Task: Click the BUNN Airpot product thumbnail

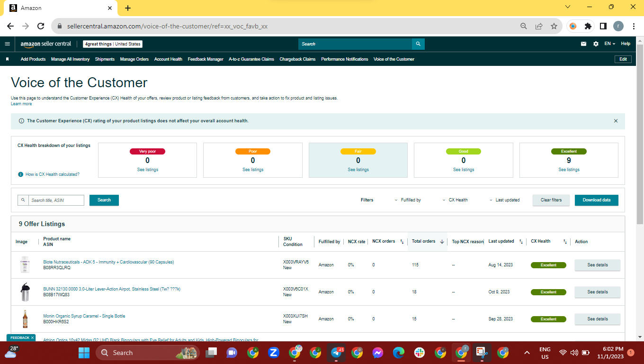Action: click(x=25, y=292)
